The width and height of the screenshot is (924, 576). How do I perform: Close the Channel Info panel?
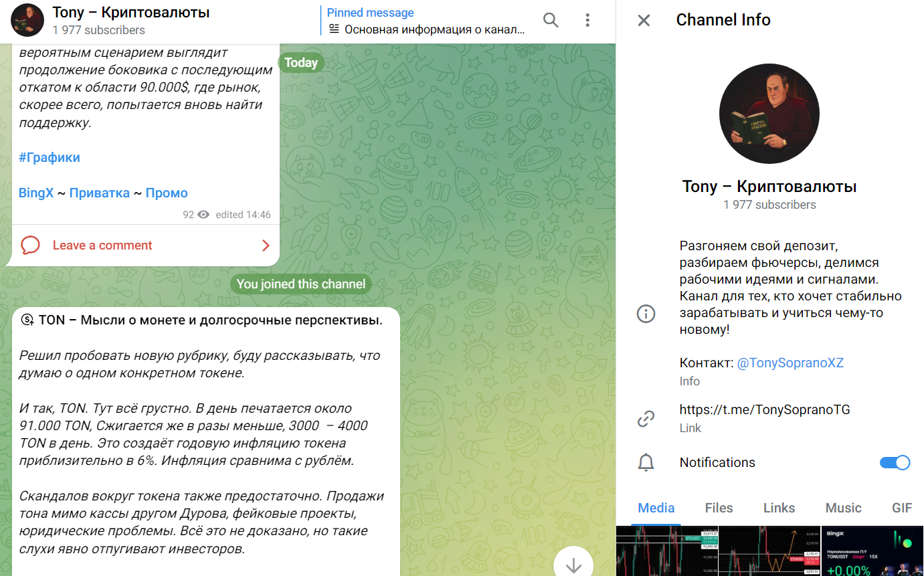click(x=643, y=20)
